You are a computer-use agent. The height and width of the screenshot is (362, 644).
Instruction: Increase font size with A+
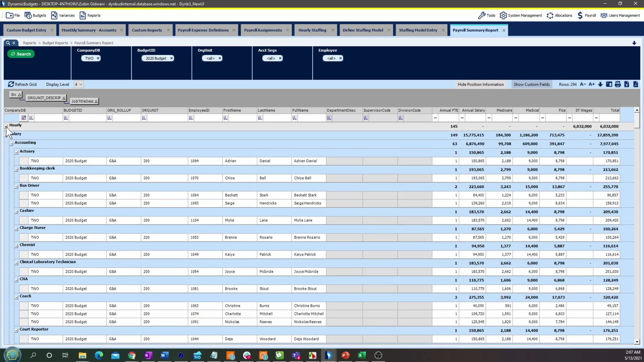[x=591, y=84]
